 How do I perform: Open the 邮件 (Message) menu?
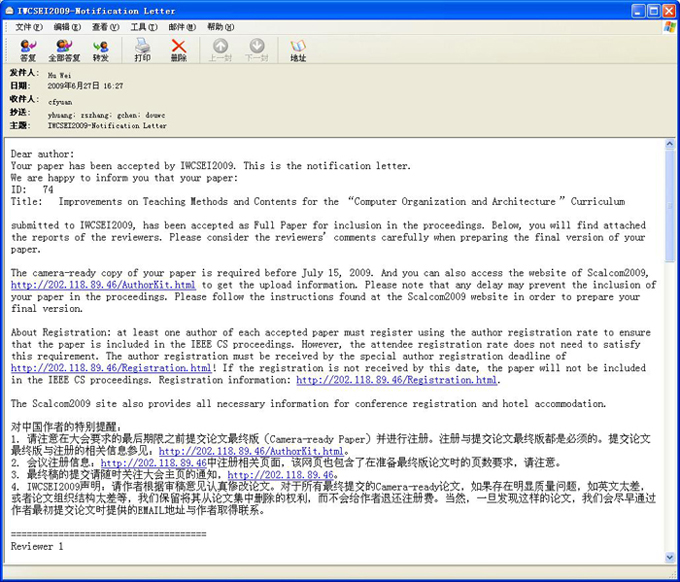click(181, 26)
